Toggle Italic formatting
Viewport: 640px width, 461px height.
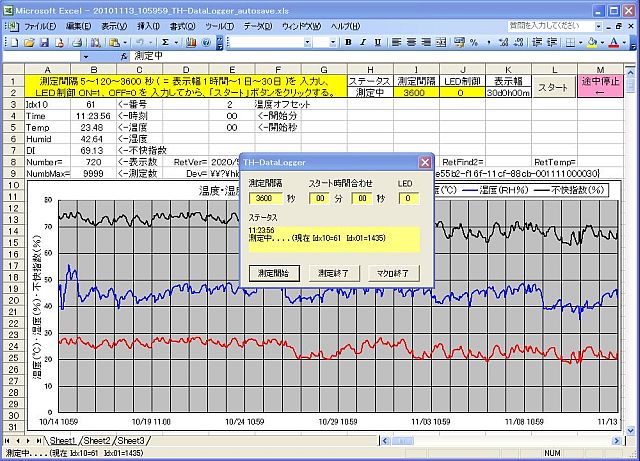point(363,42)
